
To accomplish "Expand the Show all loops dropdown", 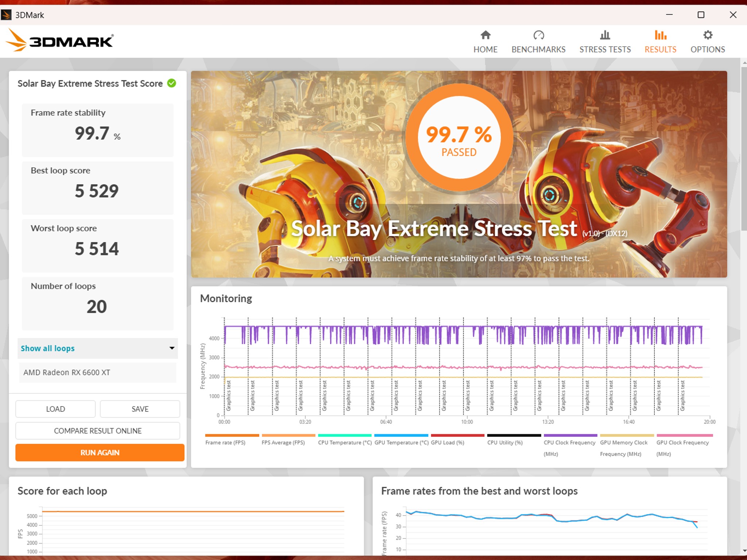I will 97,348.
